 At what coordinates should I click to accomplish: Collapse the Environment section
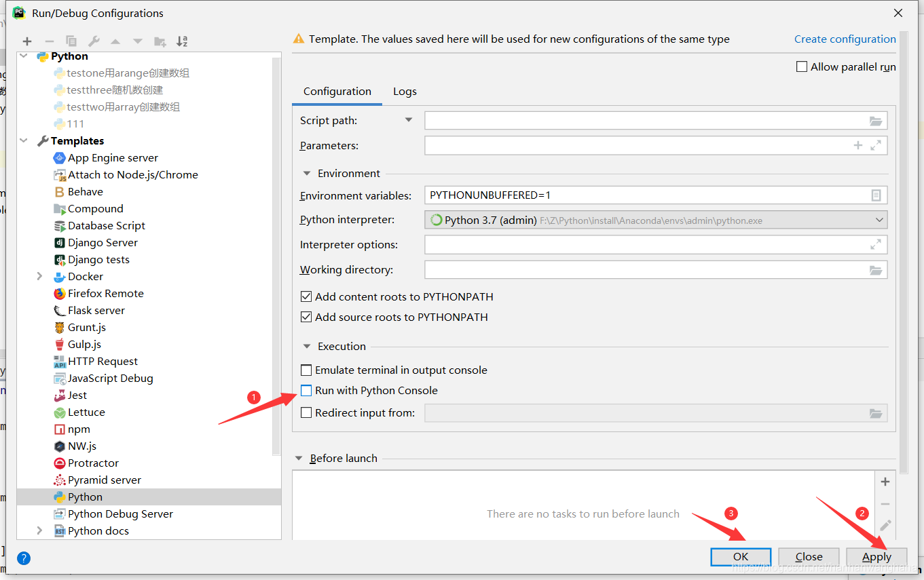[307, 173]
